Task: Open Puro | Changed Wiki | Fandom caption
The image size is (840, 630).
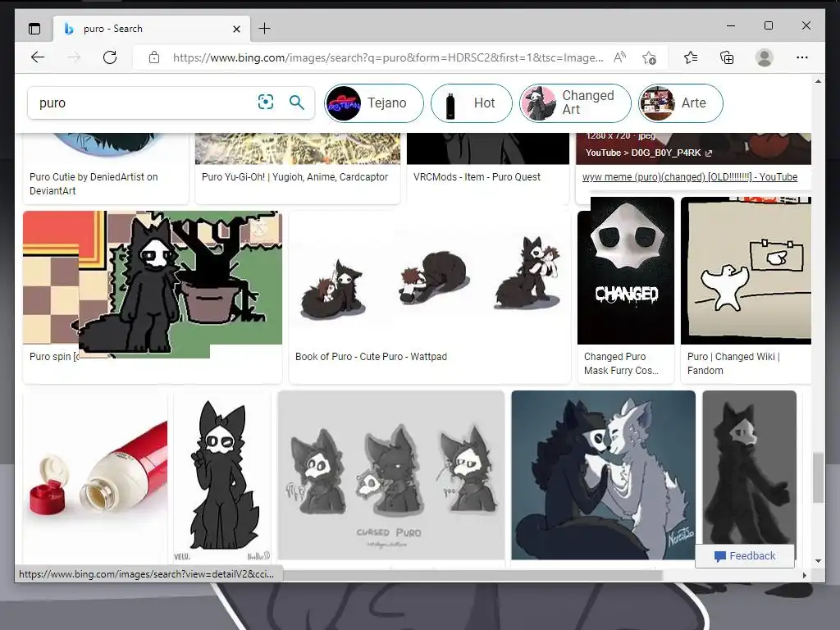Action: point(733,363)
